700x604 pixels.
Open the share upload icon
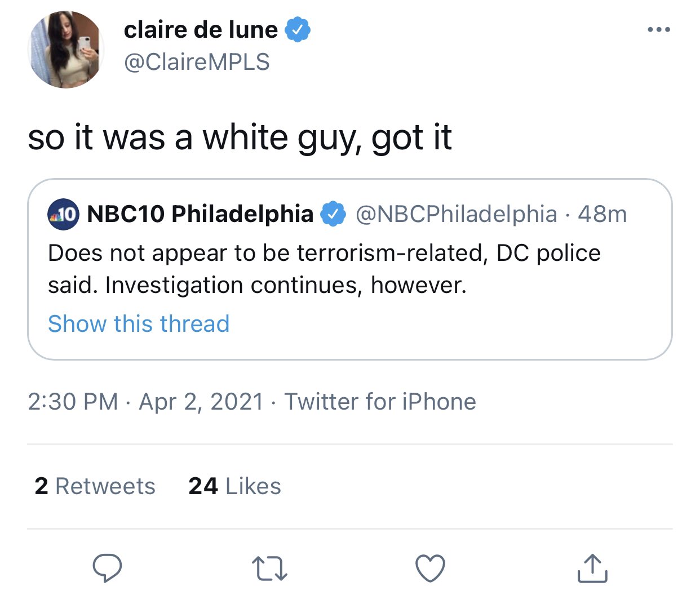pyautogui.click(x=592, y=568)
